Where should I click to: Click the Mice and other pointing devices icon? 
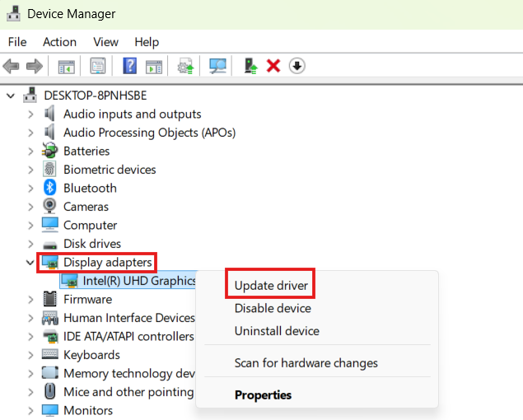(x=49, y=391)
